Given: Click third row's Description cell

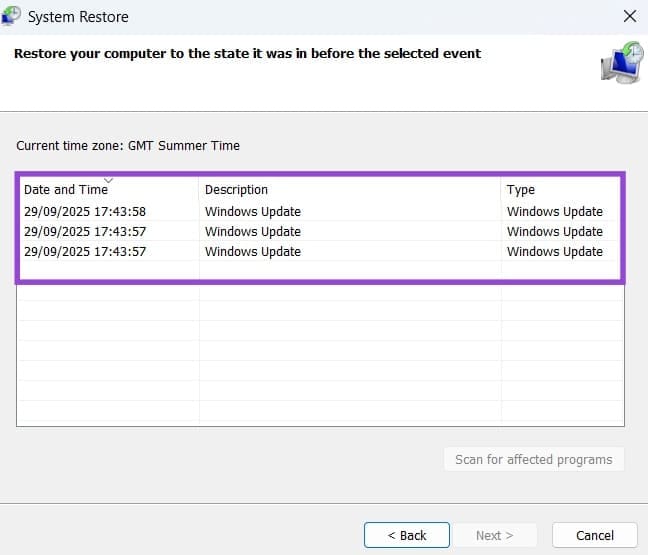Looking at the screenshot, I should pos(253,252).
